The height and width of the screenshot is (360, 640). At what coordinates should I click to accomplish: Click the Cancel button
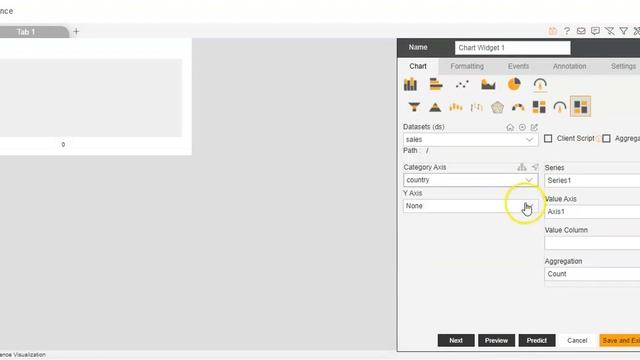click(x=577, y=340)
